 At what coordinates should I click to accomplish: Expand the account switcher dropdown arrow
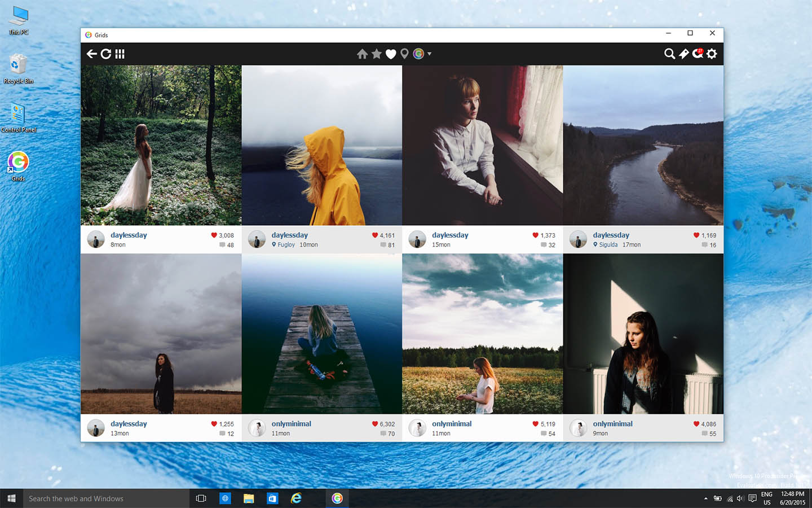(x=430, y=54)
